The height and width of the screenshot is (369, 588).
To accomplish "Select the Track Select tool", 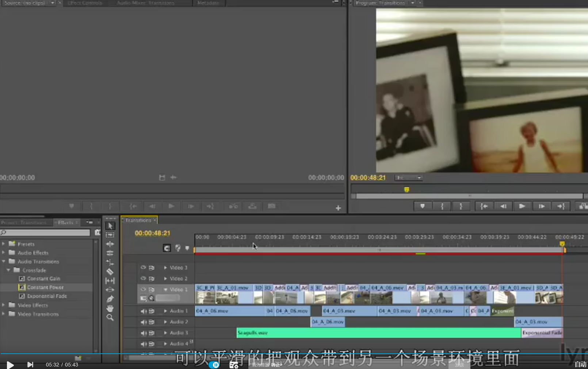I will pyautogui.click(x=110, y=235).
